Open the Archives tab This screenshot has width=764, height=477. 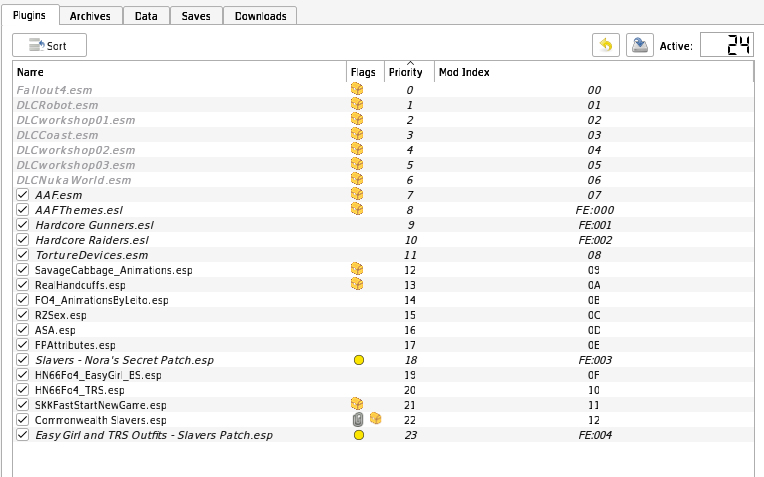90,16
